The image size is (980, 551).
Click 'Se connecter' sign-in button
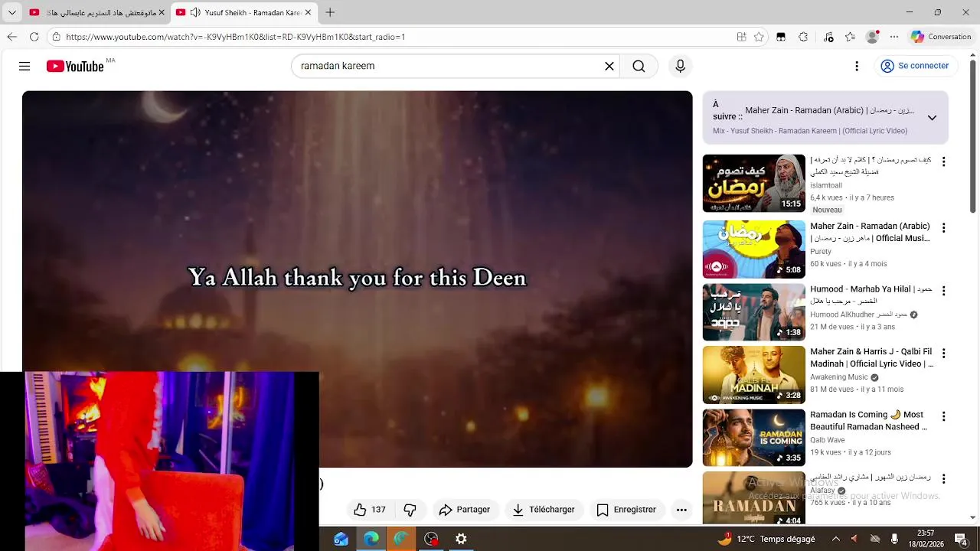click(915, 66)
